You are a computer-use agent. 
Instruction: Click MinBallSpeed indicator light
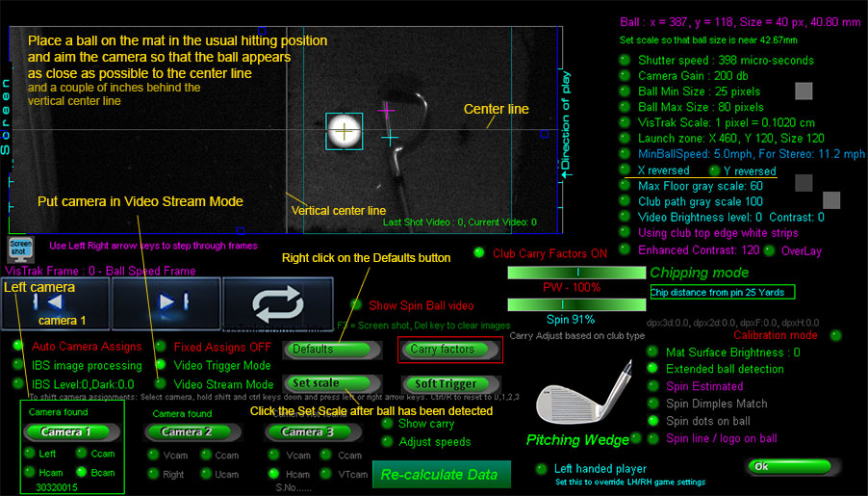[625, 153]
